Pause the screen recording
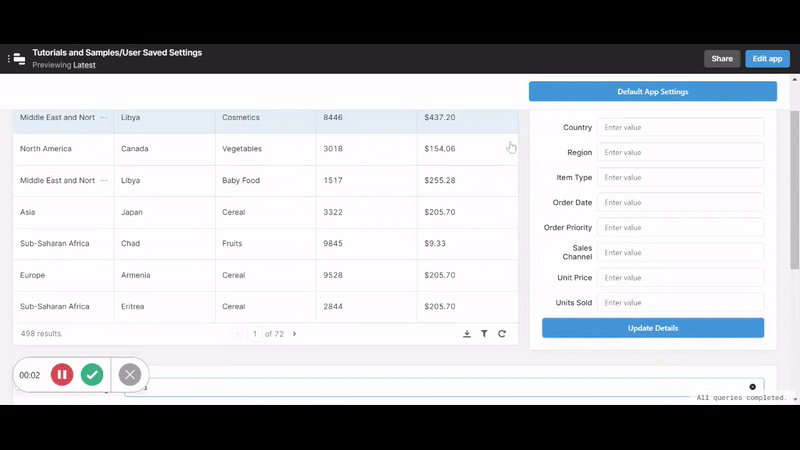Image resolution: width=800 pixels, height=450 pixels. point(62,374)
